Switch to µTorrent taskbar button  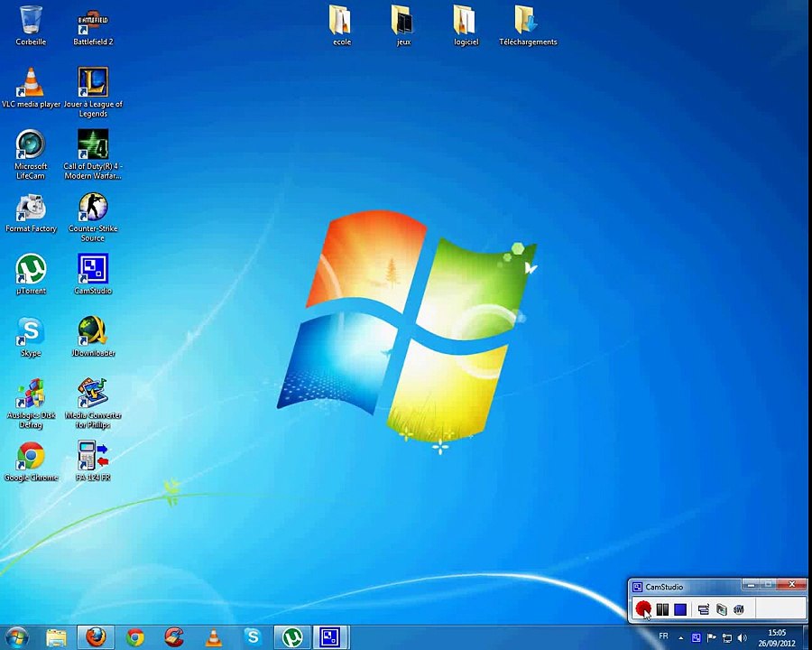coord(292,637)
